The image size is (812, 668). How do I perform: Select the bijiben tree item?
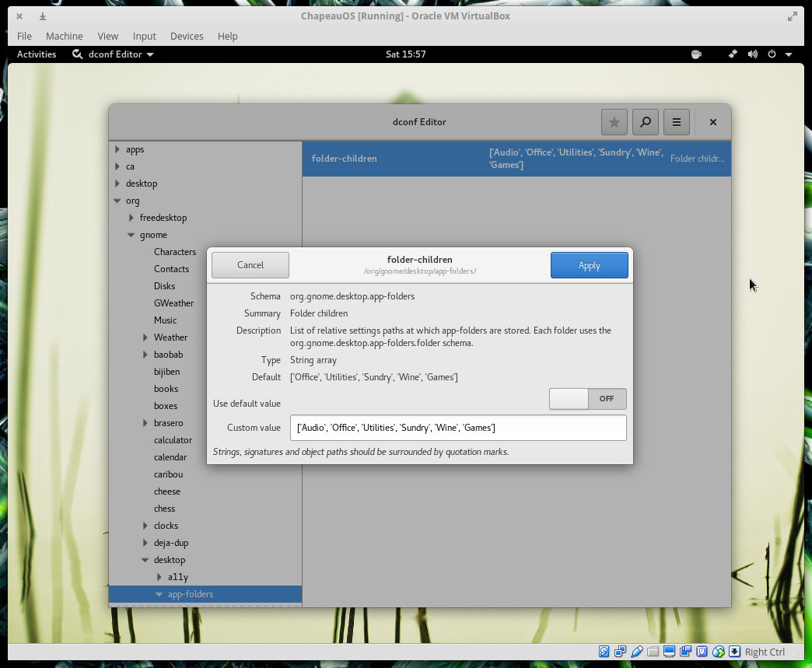pos(166,371)
